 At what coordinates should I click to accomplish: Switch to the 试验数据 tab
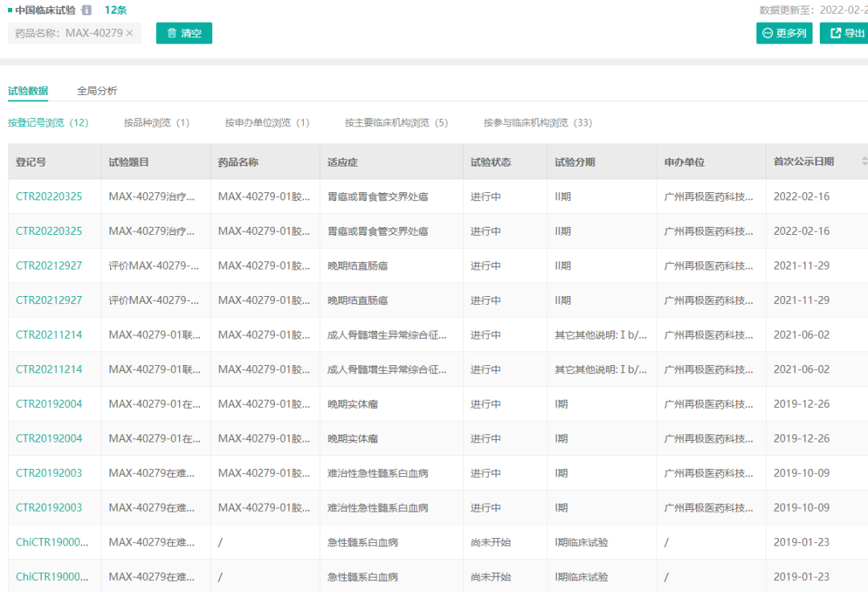(x=28, y=91)
